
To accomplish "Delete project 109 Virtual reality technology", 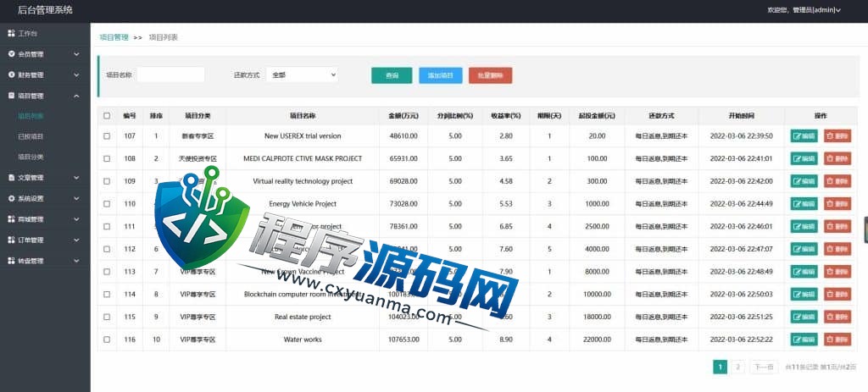I will (837, 181).
